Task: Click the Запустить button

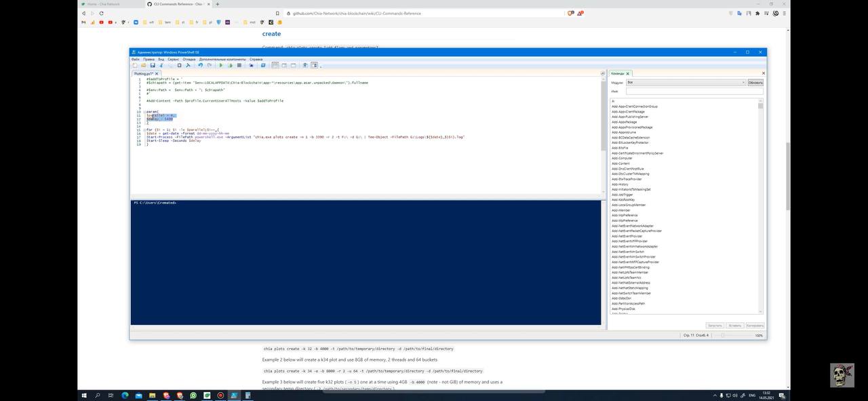Action: pos(715,326)
